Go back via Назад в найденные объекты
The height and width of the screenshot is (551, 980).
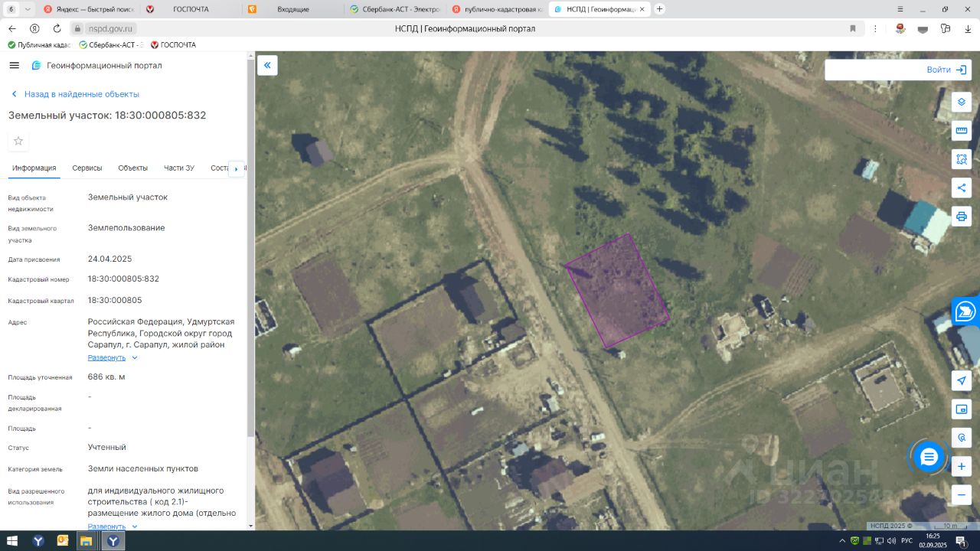75,94
